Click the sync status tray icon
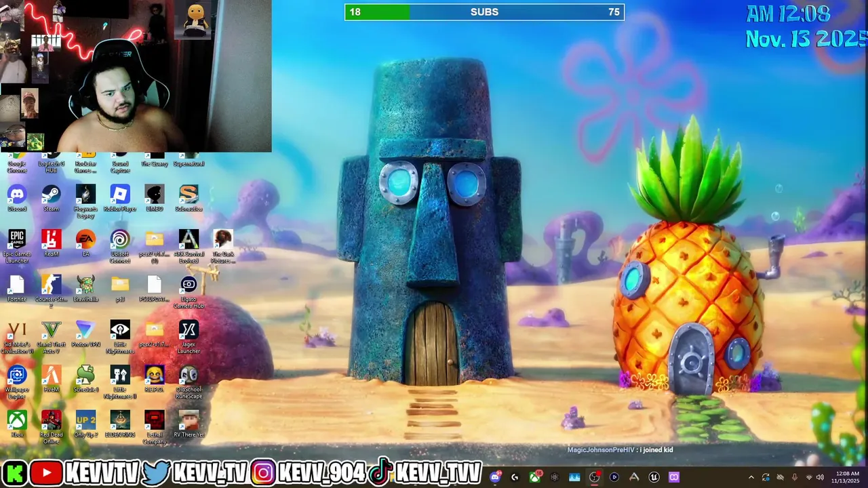This screenshot has height=488, width=868. (766, 477)
